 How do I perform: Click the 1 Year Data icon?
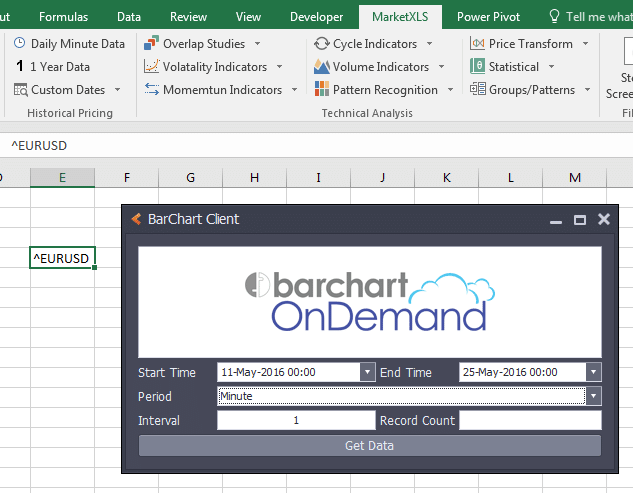click(x=20, y=66)
